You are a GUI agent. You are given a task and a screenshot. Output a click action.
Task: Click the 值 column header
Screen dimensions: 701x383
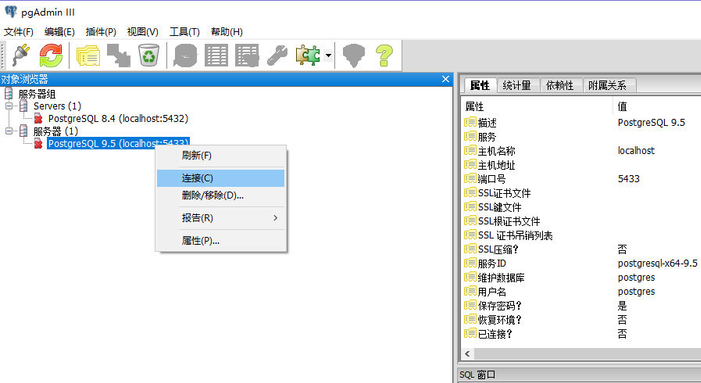(x=657, y=106)
